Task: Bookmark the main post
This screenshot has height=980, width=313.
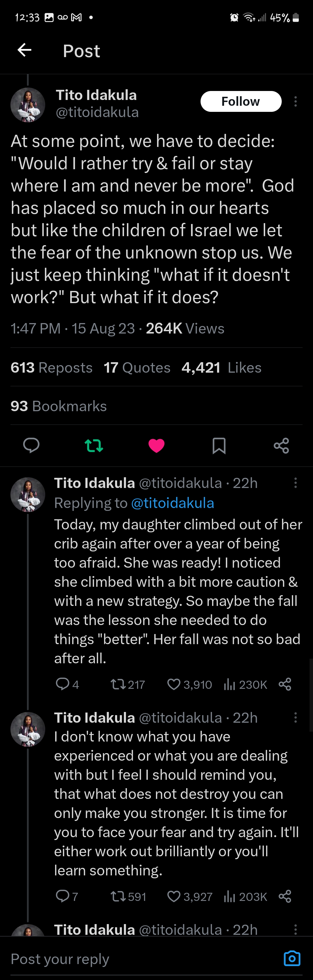Action: 219,445
